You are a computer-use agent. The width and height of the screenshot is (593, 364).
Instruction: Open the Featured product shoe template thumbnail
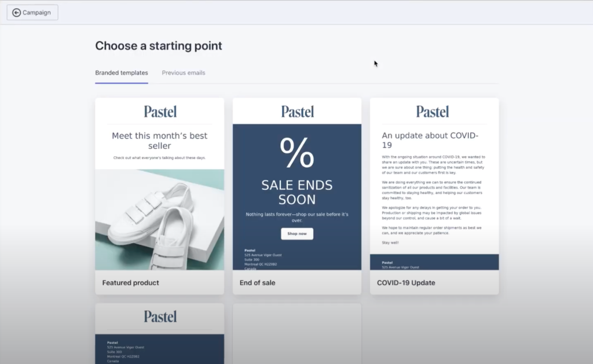pyautogui.click(x=160, y=184)
